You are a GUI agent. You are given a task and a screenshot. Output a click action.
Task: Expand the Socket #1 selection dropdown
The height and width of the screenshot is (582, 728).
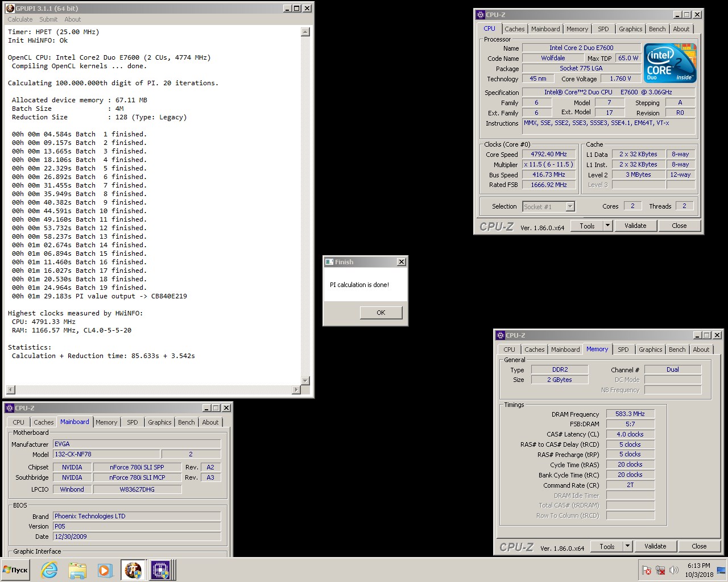click(x=570, y=207)
